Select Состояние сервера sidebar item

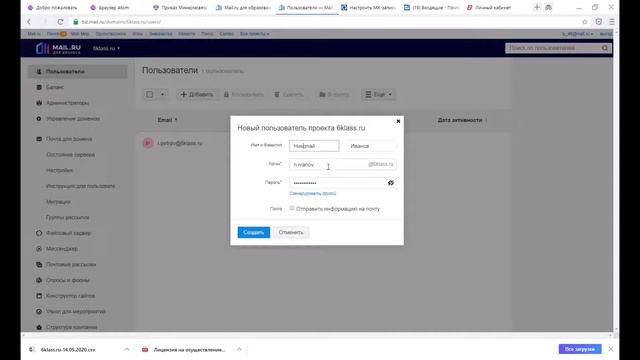[x=71, y=155]
